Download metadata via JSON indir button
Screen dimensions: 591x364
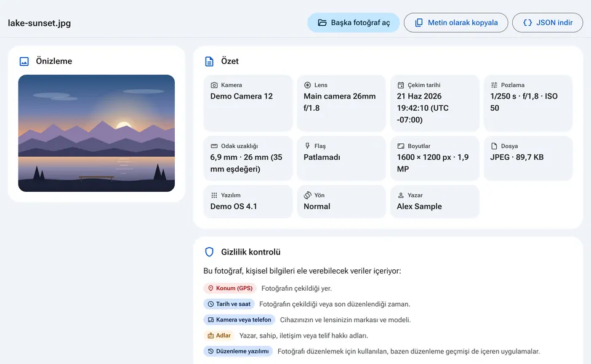coord(548,23)
